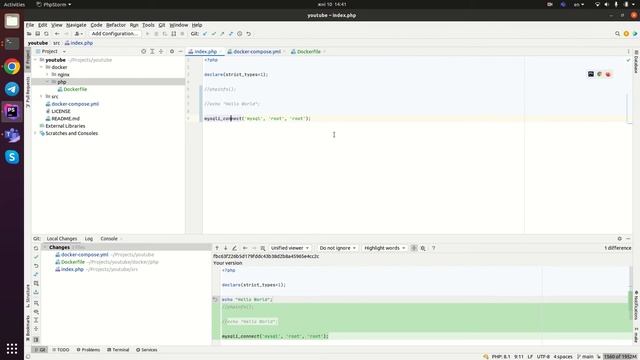Open Git tool window settings gear
This screenshot has width=640, height=360.
[620, 239]
